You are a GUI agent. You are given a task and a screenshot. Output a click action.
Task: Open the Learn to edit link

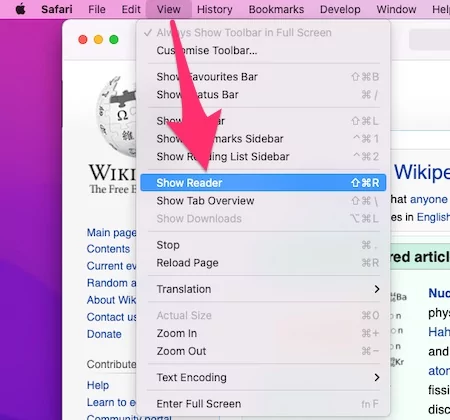(x=111, y=402)
